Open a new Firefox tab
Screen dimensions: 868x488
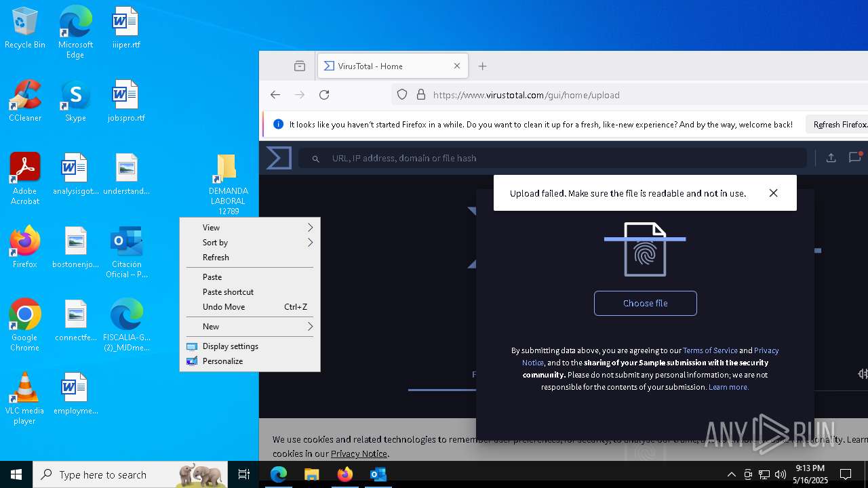click(483, 66)
